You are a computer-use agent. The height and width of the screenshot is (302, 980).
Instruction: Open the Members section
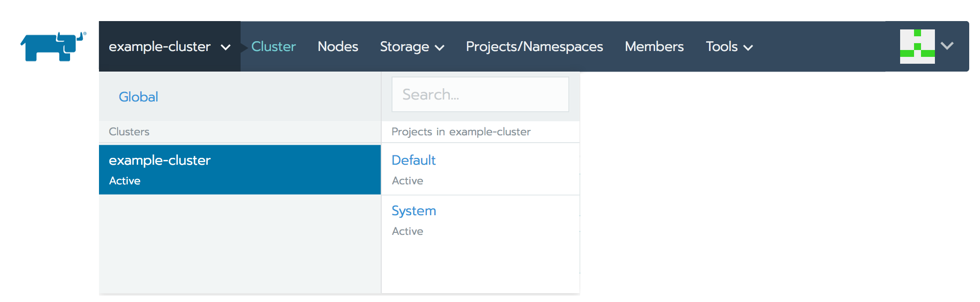click(654, 47)
